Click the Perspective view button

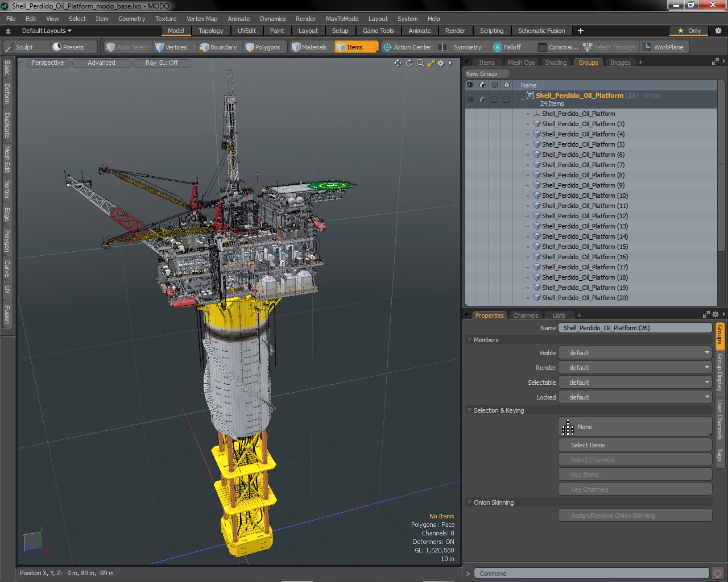pyautogui.click(x=48, y=63)
